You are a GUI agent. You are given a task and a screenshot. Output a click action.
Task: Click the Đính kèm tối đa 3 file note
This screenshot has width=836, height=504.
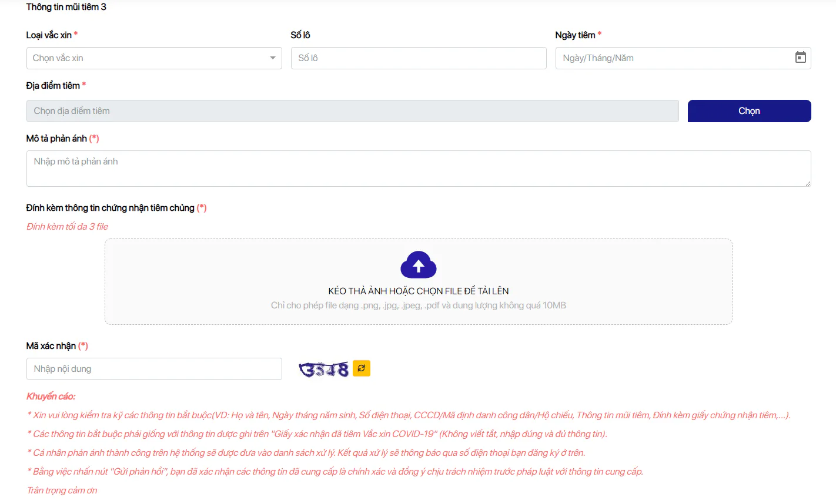click(67, 227)
